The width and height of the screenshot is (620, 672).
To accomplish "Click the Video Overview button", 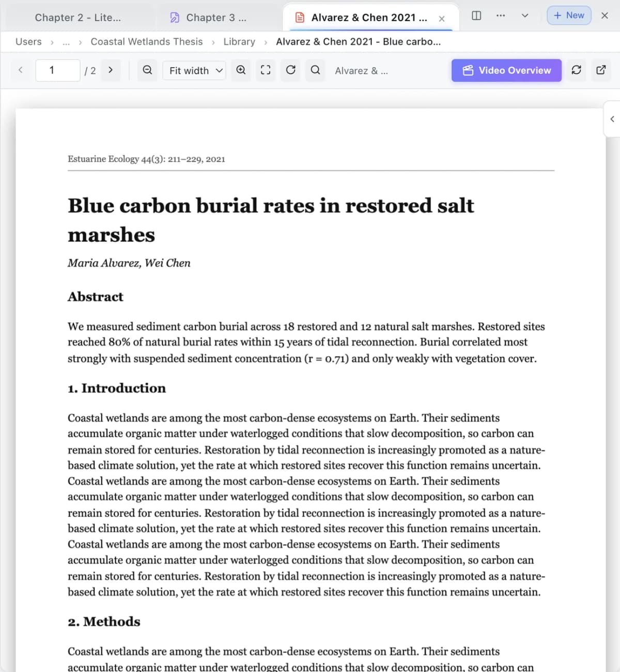I will point(506,70).
